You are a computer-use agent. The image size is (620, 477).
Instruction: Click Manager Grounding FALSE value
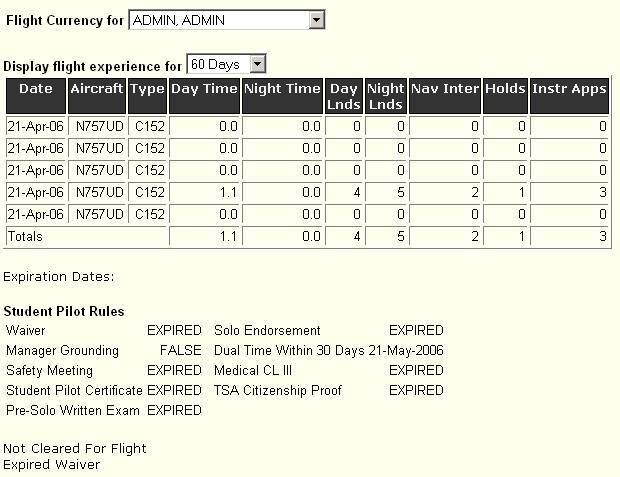coord(181,350)
